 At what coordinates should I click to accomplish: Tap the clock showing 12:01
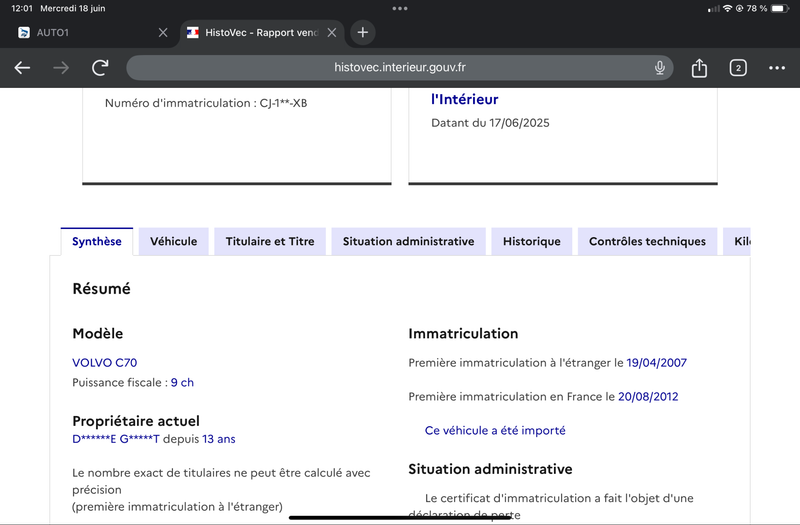pyautogui.click(x=21, y=8)
